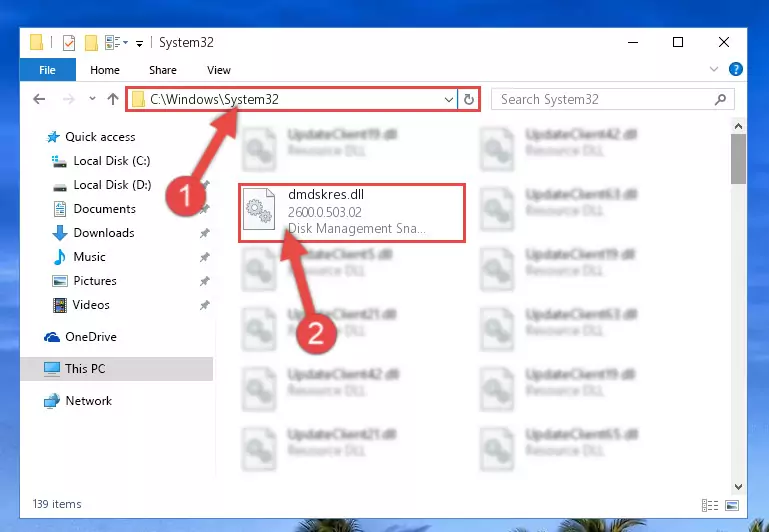Minimize the System32 window
Viewport: 769px width, 532px height.
pos(633,42)
